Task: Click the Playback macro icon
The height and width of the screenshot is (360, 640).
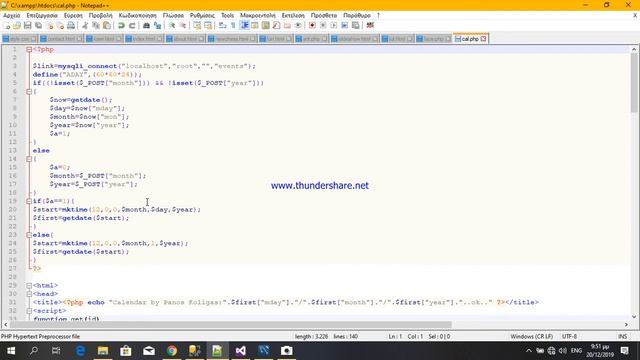Action: [x=333, y=25]
